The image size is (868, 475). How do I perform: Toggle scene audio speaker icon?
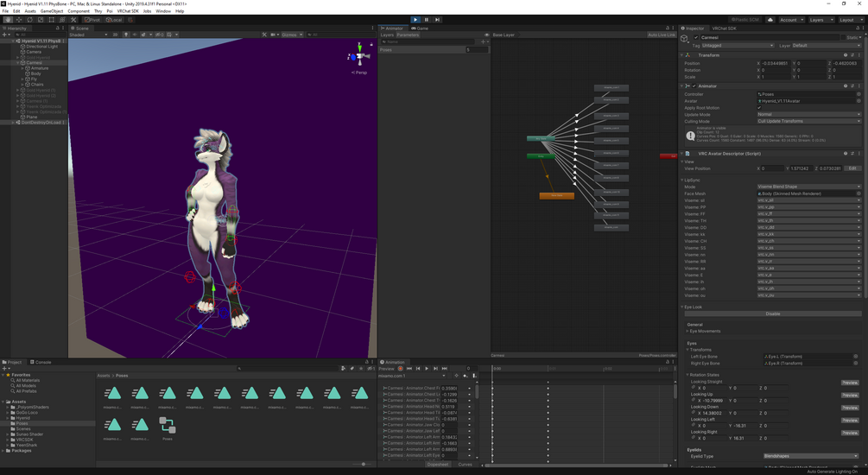coord(135,35)
